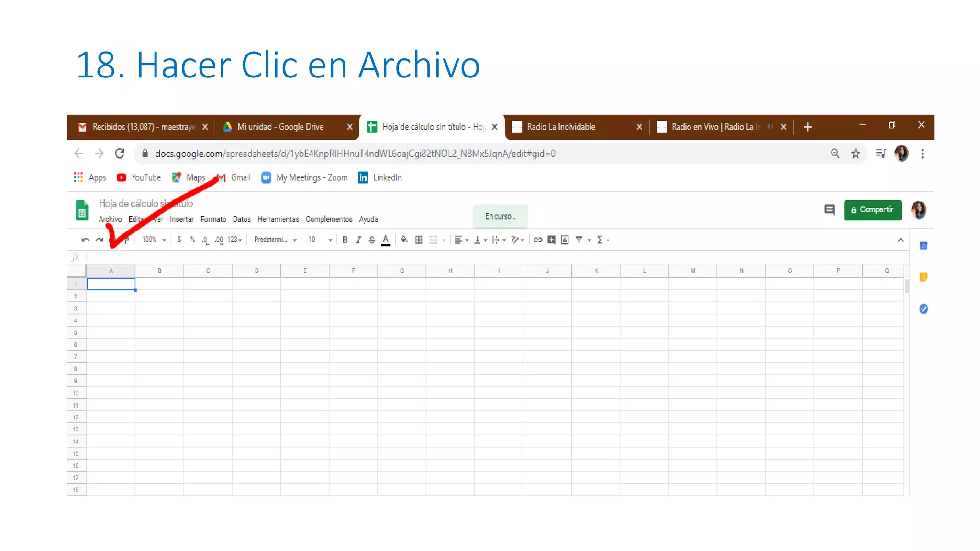
Task: Open font size dropdown showing 10
Action: tap(320, 240)
